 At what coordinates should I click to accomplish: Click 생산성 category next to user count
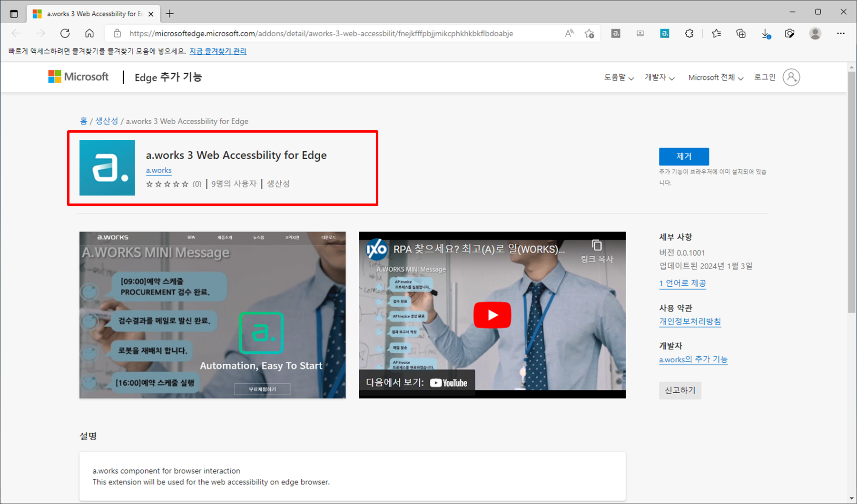278,184
